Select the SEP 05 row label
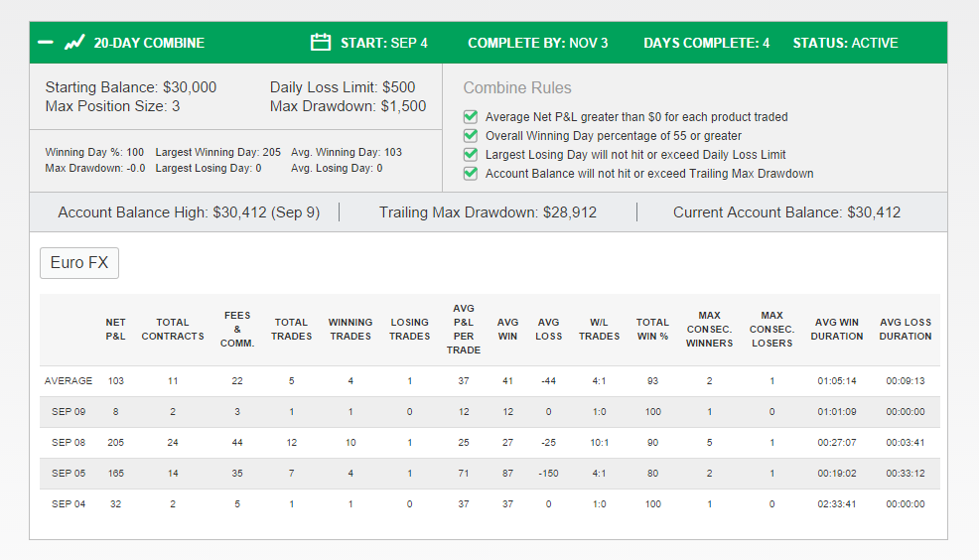 [69, 474]
